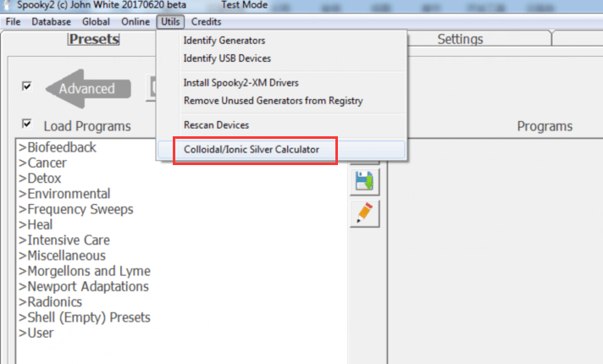Screen dimensions: 603x364
Task: Open the Credits menu
Action: [206, 21]
